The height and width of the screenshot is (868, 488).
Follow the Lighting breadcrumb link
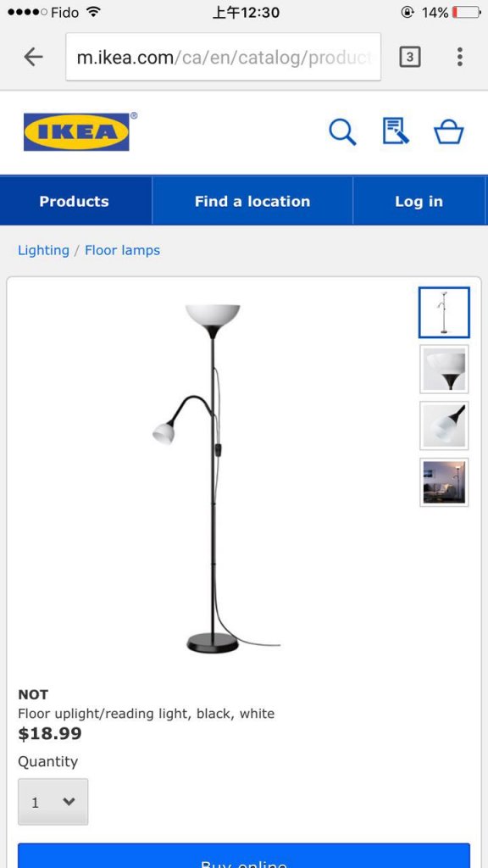[x=44, y=250]
